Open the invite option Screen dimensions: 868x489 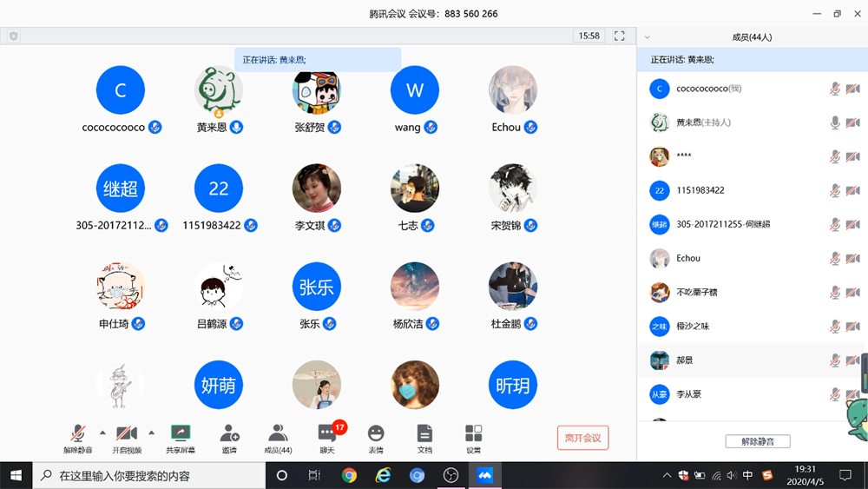click(x=229, y=439)
